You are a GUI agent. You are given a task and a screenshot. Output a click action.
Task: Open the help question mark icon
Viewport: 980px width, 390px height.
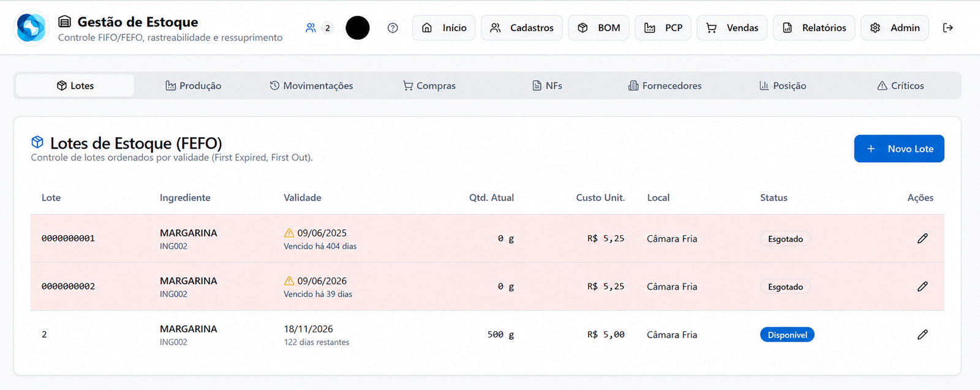tap(393, 28)
